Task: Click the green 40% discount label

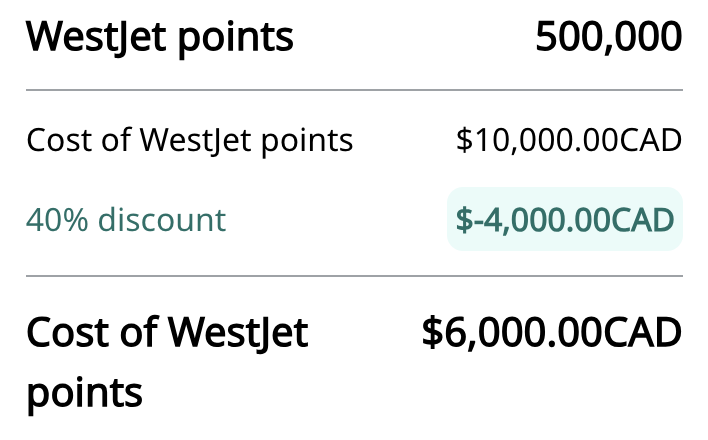Action: [x=126, y=219]
